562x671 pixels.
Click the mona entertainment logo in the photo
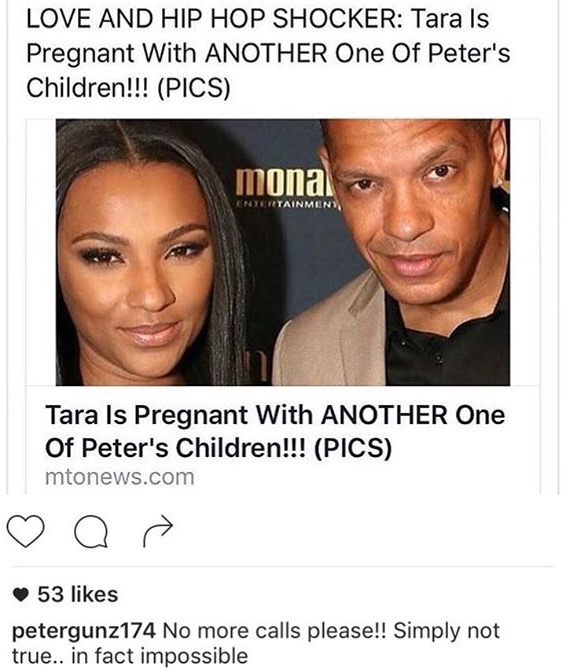coord(288,188)
